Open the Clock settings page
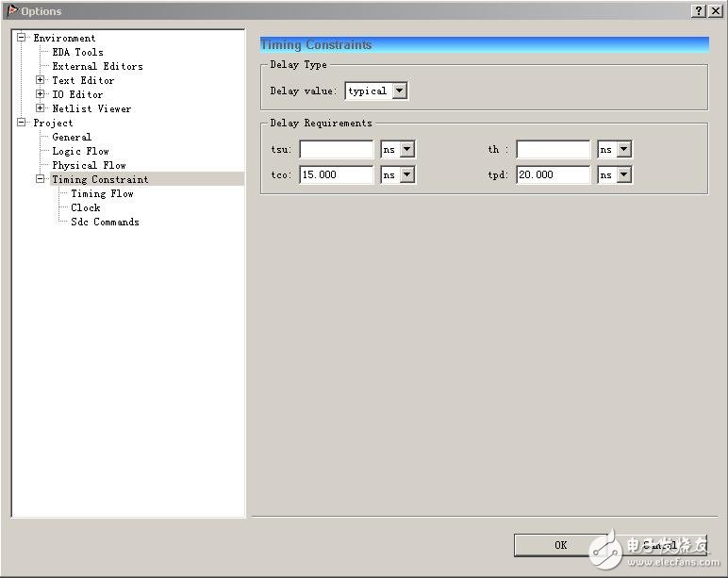 pos(85,207)
